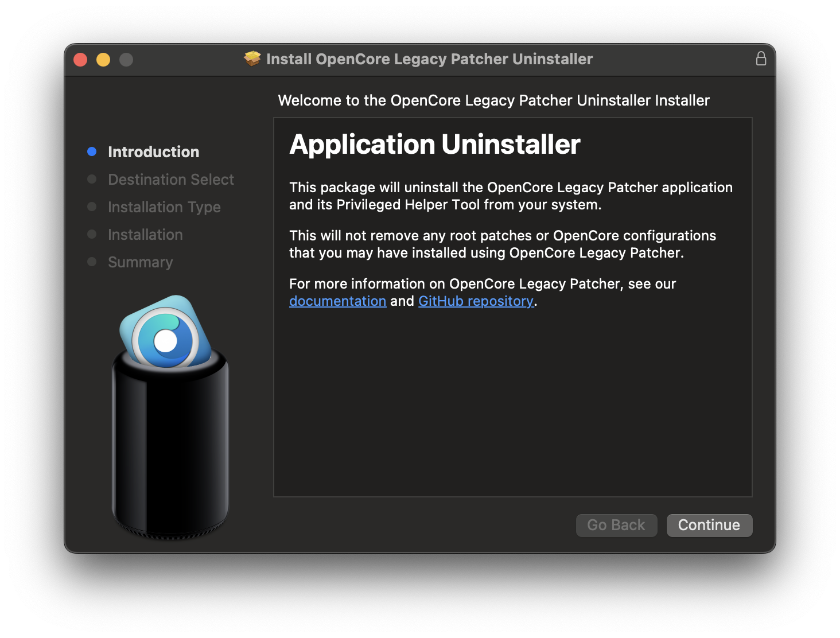Click the disabled Go Back button
Viewport: 840px width, 638px height.
pyautogui.click(x=616, y=525)
